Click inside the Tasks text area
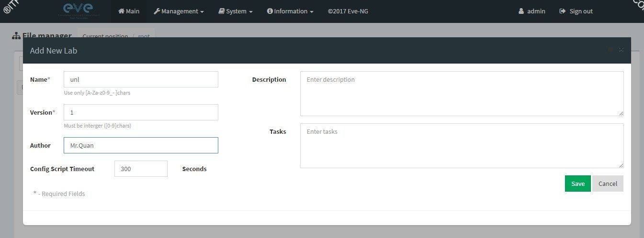The height and width of the screenshot is (238, 644). pos(462,146)
